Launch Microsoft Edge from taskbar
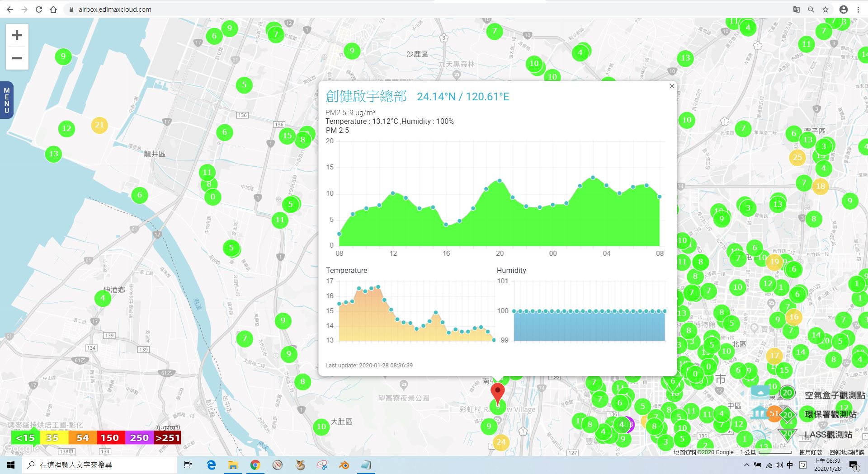Image resolution: width=868 pixels, height=474 pixels. (x=211, y=465)
